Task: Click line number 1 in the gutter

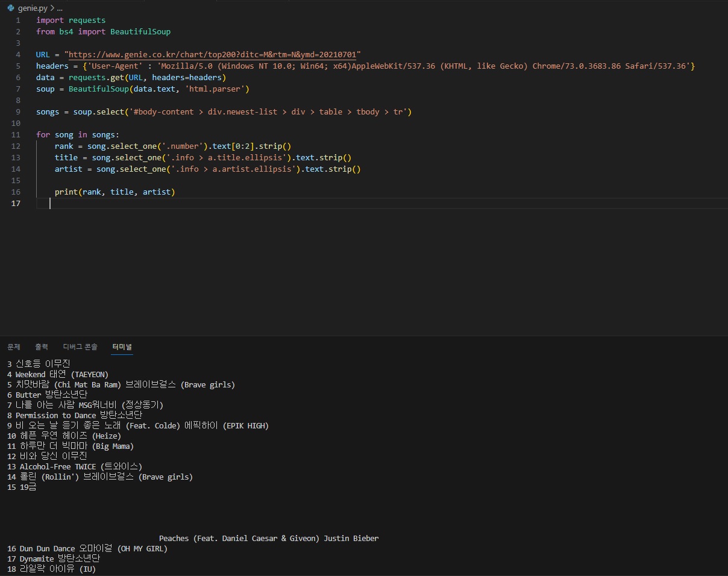Action: click(x=18, y=20)
